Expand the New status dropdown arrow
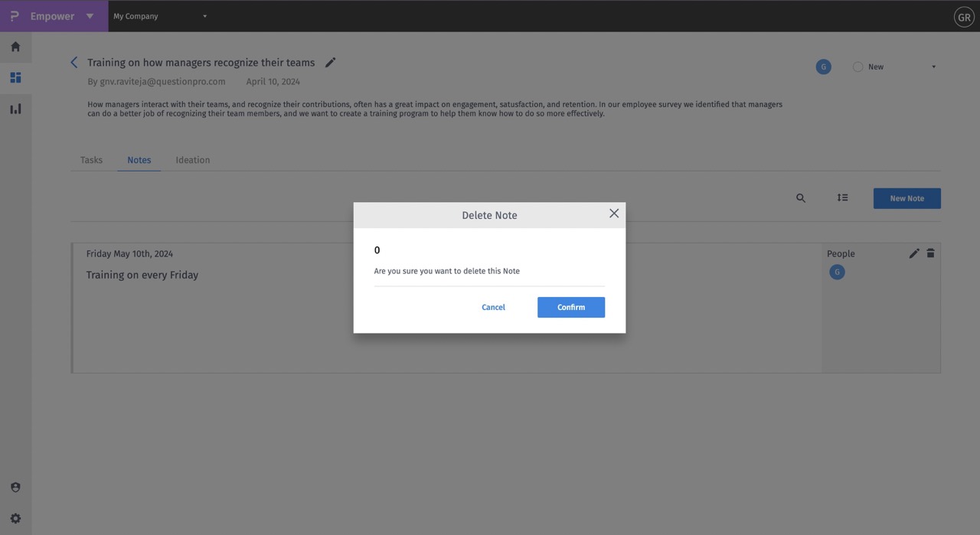 933,67
